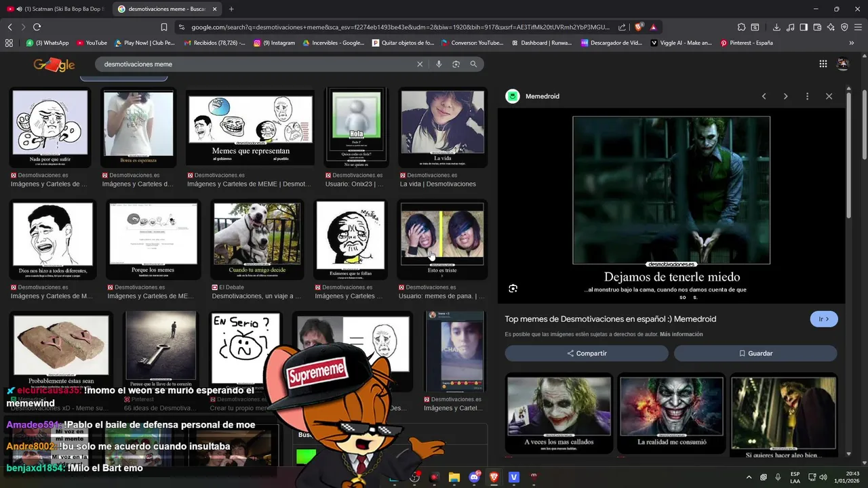
Task: Click the Compartir button
Action: [x=587, y=353]
